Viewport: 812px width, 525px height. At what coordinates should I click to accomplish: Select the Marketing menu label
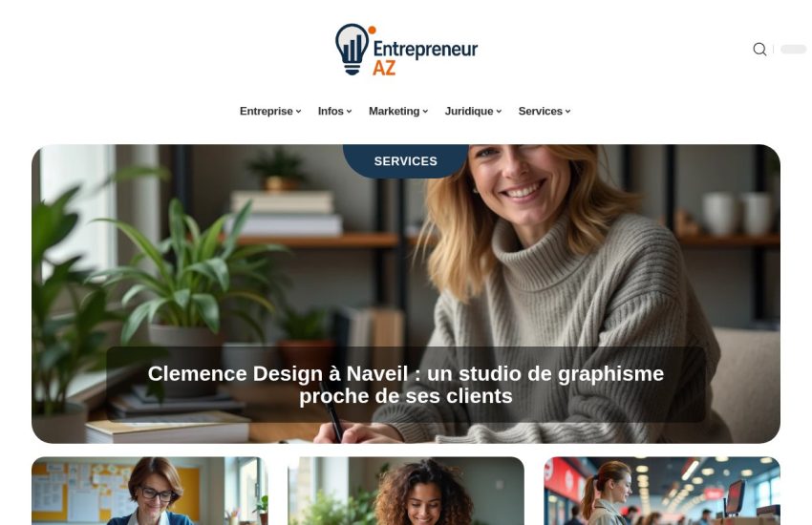point(395,112)
